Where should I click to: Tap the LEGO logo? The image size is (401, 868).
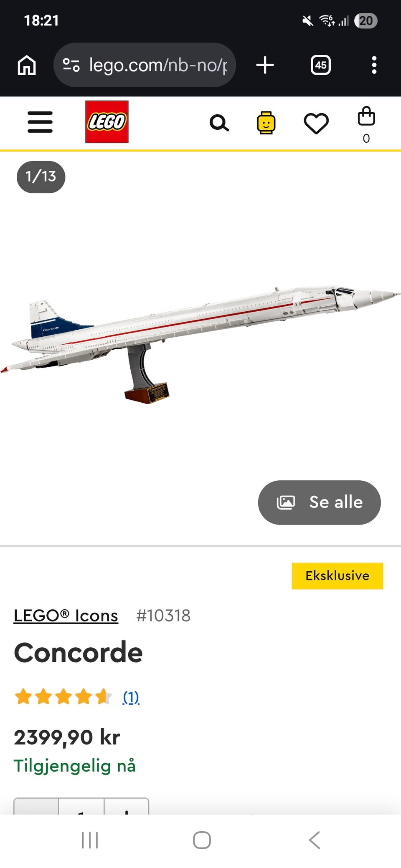click(x=107, y=122)
